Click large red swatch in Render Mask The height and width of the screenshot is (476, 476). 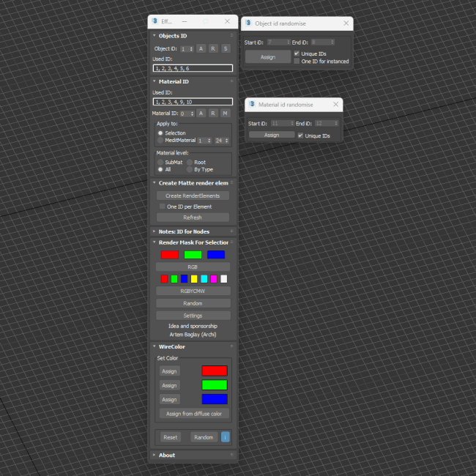tap(170, 255)
